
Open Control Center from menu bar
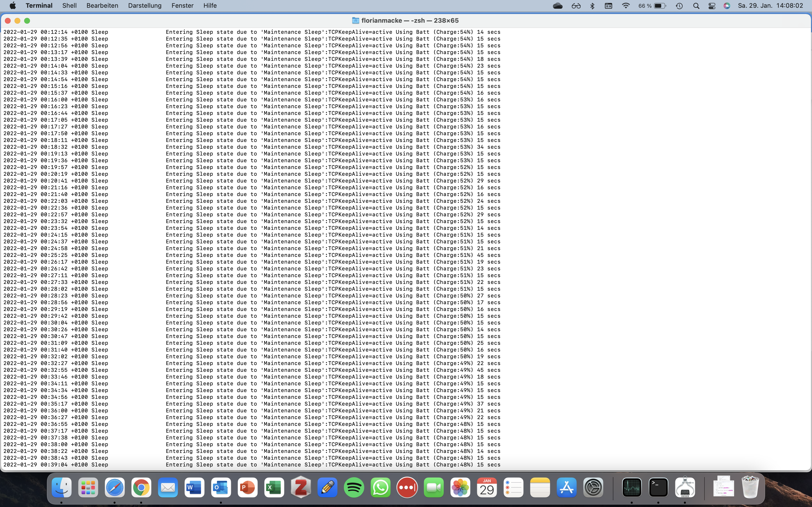tap(712, 6)
